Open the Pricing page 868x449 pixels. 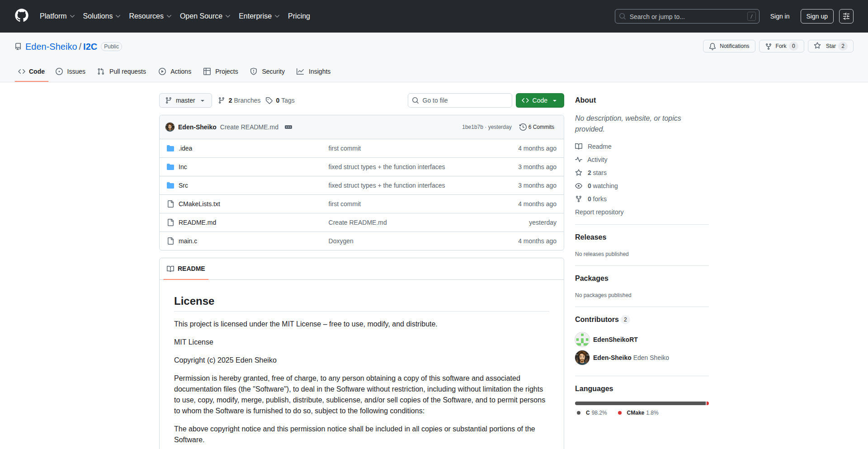pyautogui.click(x=299, y=16)
